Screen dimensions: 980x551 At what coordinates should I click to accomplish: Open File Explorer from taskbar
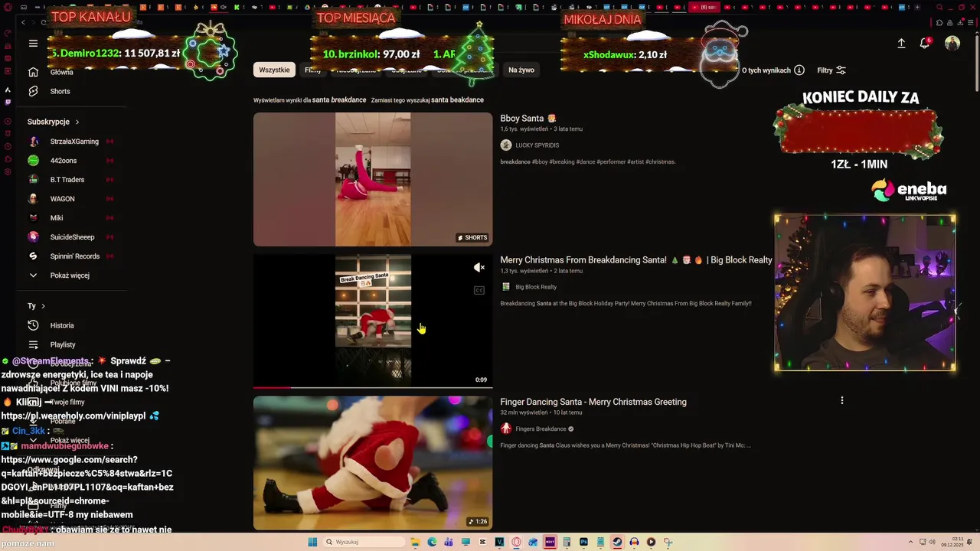click(x=415, y=542)
